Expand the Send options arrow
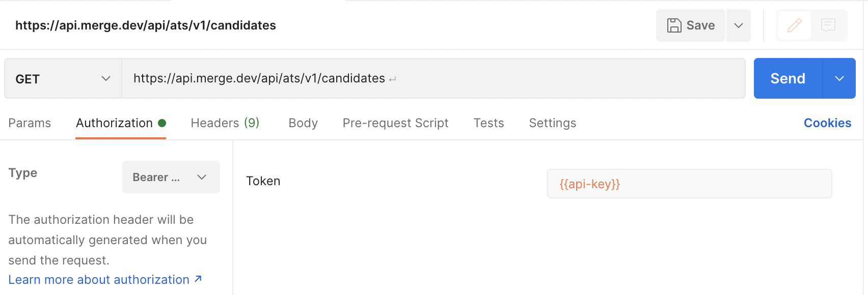The height and width of the screenshot is (295, 868). coord(839,79)
